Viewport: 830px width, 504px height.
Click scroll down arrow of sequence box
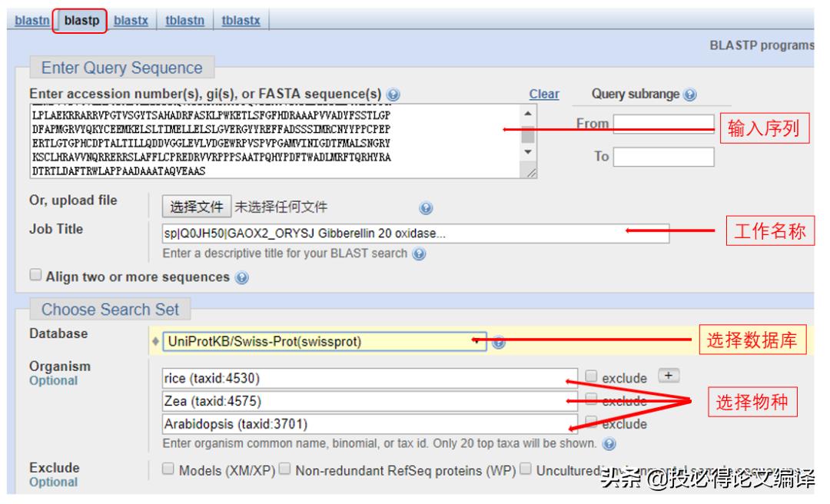(528, 152)
